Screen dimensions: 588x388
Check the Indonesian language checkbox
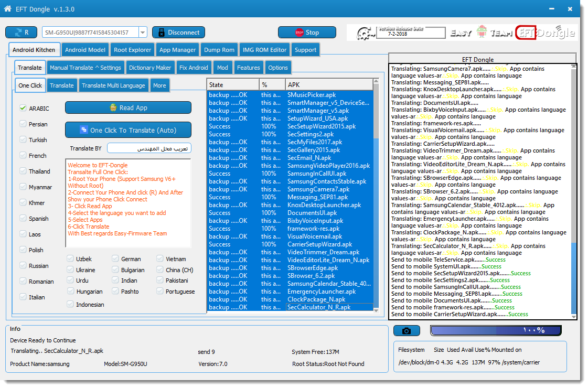click(x=70, y=305)
